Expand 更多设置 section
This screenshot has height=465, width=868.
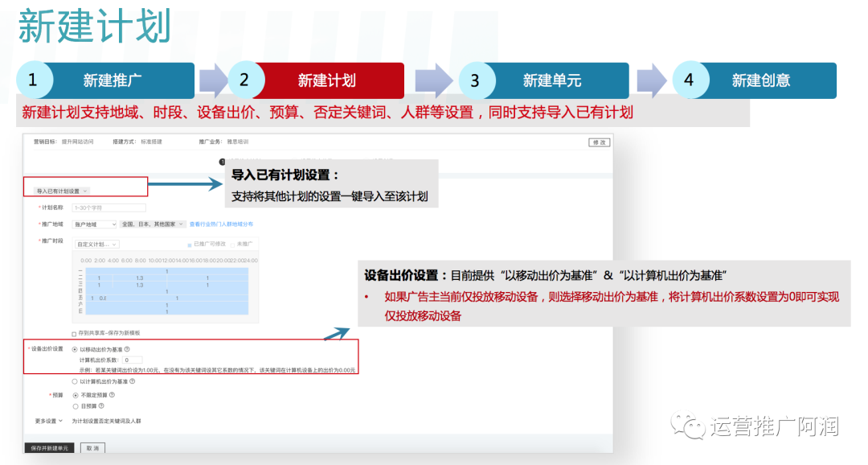click(x=49, y=422)
